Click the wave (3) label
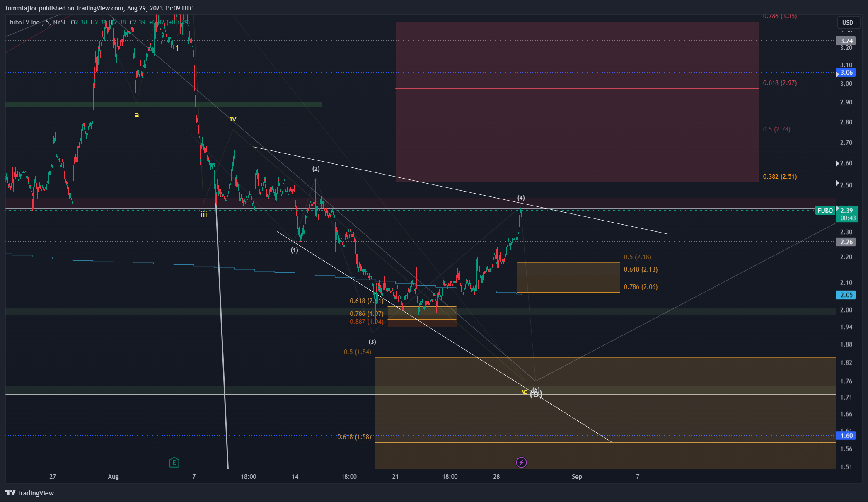This screenshot has height=502, width=868. (372, 342)
